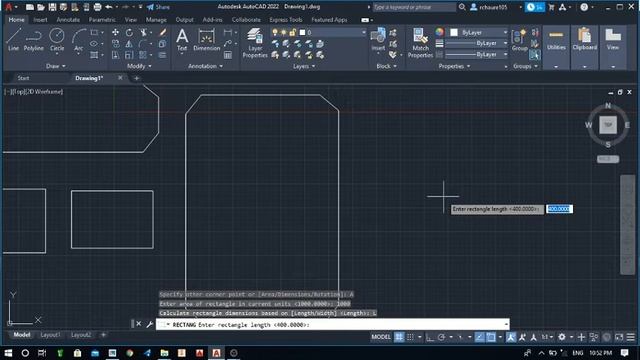Screen dimensions: 640x360
Task: Select the Polyline tool
Action: point(33,40)
